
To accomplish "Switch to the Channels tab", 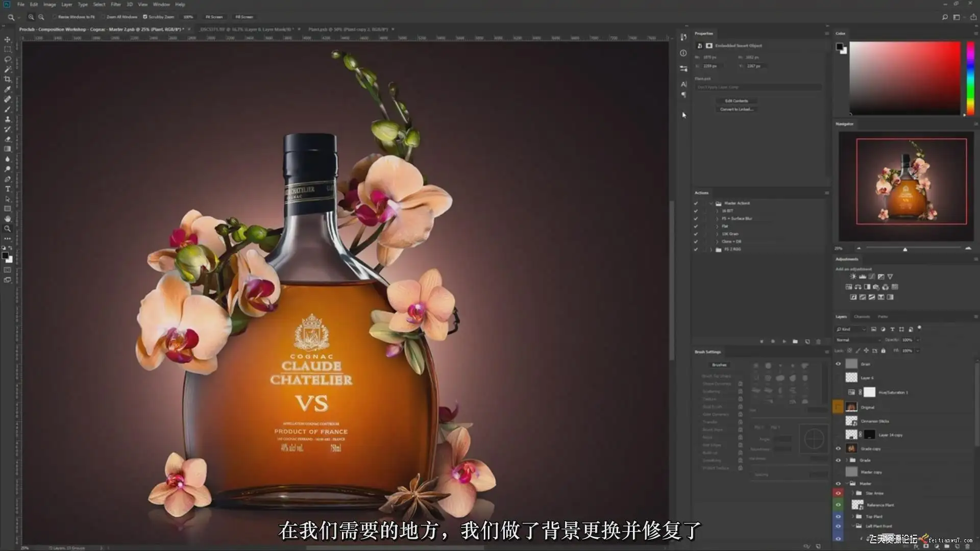I will tap(862, 317).
